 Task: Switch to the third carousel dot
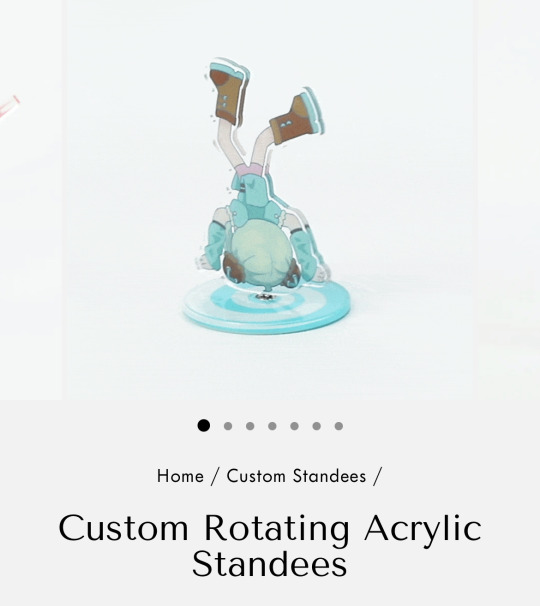[x=250, y=426]
